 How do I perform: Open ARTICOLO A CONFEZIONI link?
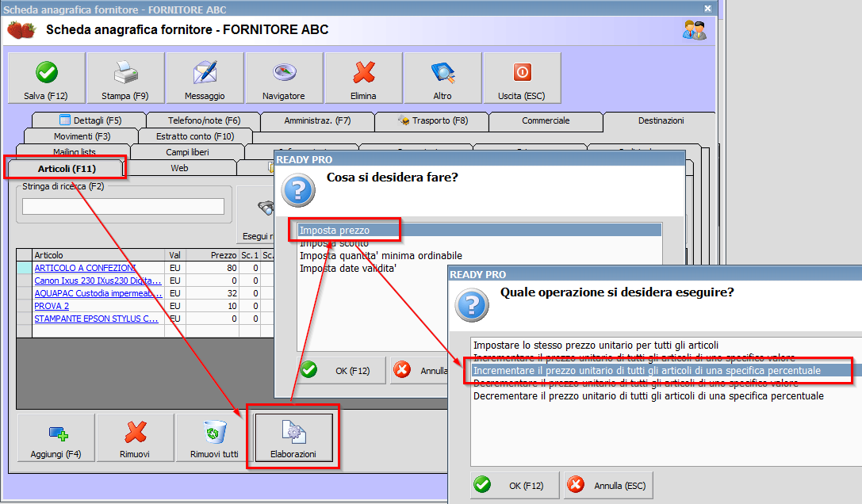[x=85, y=268]
